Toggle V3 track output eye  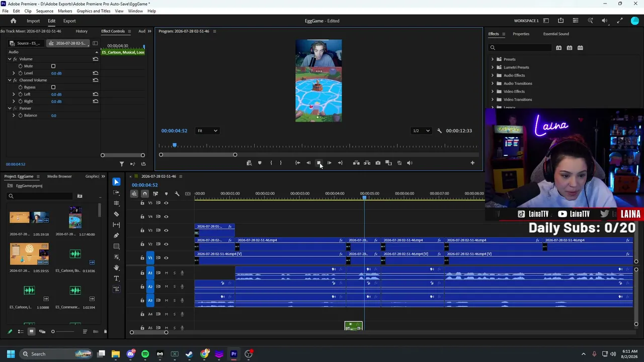click(x=166, y=230)
